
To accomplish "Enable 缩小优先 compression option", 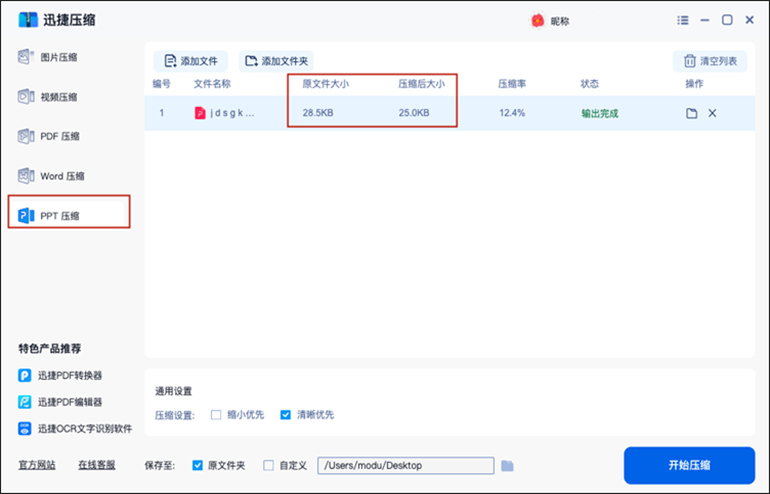I will pos(216,415).
